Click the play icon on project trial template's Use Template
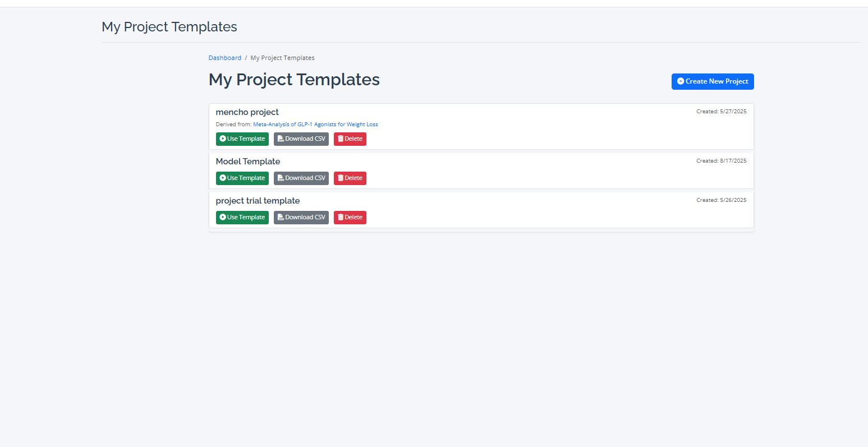 pyautogui.click(x=223, y=218)
